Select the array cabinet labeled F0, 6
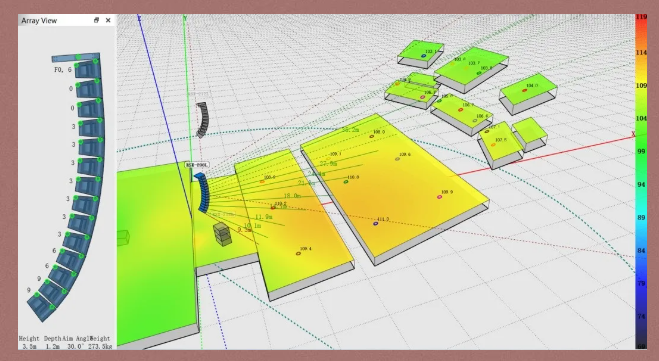 coord(87,69)
